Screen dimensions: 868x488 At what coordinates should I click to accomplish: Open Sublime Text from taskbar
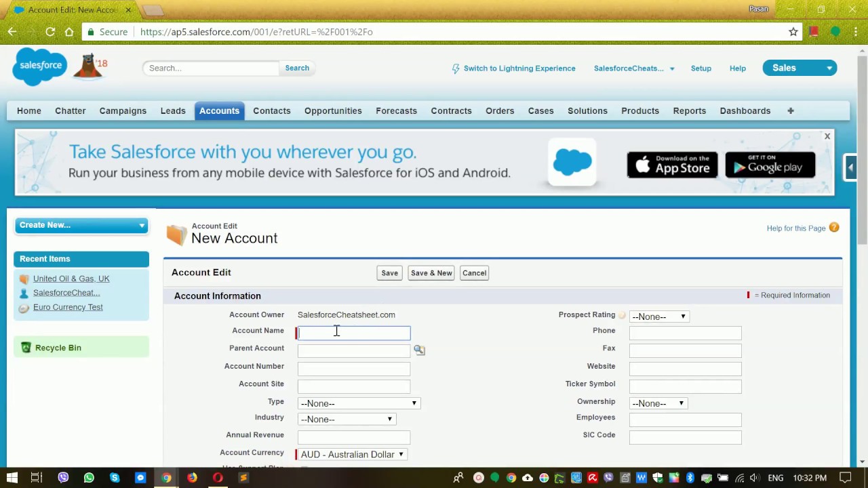pos(243,478)
